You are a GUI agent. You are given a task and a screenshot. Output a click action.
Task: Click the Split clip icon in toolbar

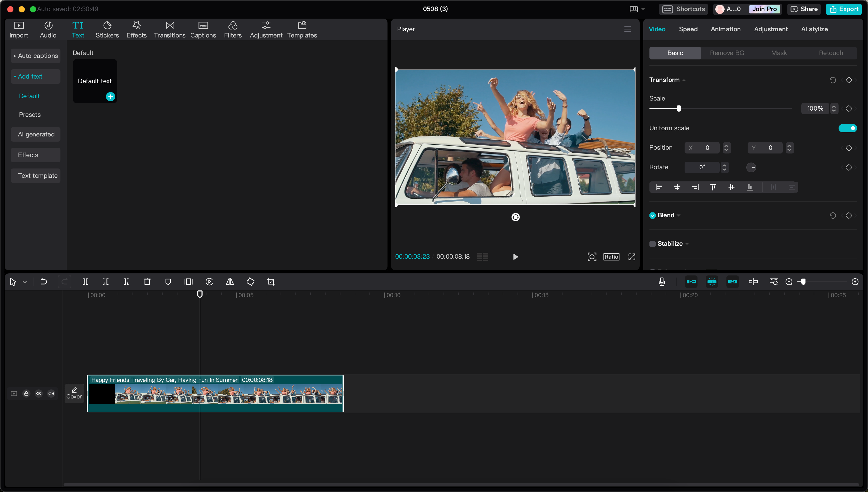tap(85, 281)
